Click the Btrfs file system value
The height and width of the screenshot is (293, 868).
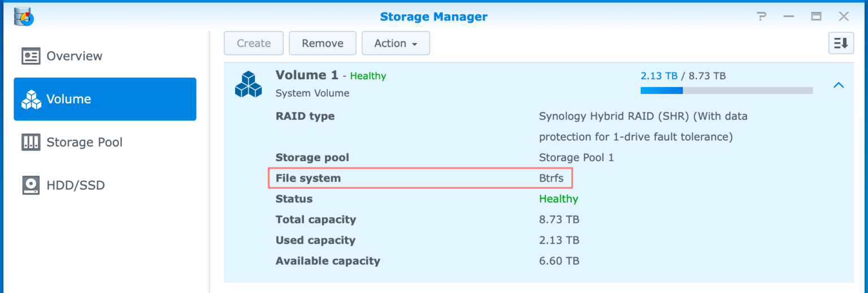click(551, 178)
